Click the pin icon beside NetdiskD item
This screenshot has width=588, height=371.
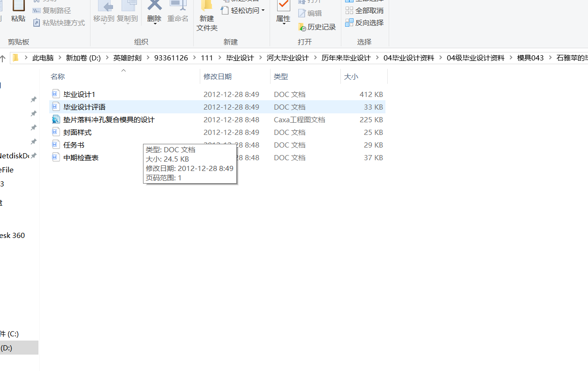(33, 156)
